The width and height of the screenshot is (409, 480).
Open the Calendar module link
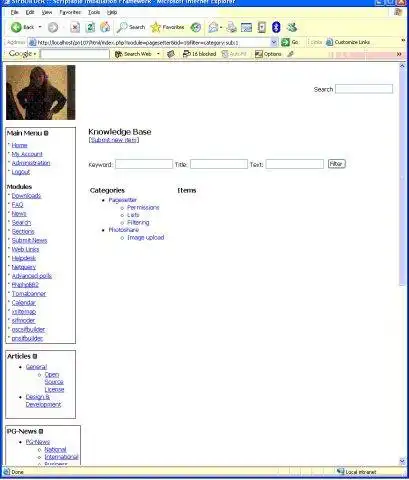pyautogui.click(x=24, y=303)
